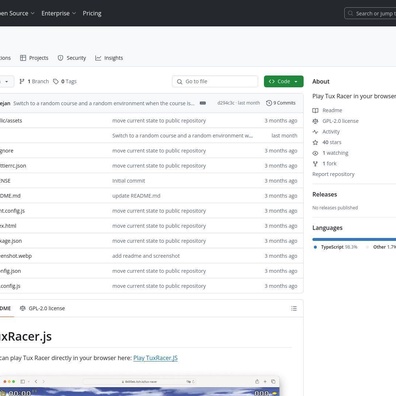Click the TypeScript language entry
The width and height of the screenshot is (396, 396).
click(336, 247)
